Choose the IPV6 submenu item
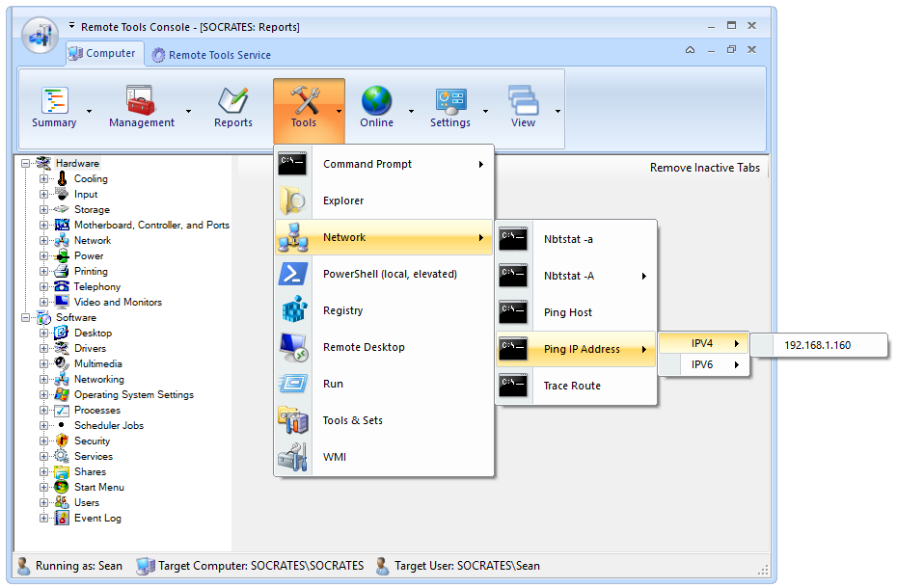This screenshot has width=897, height=588. tap(703, 364)
